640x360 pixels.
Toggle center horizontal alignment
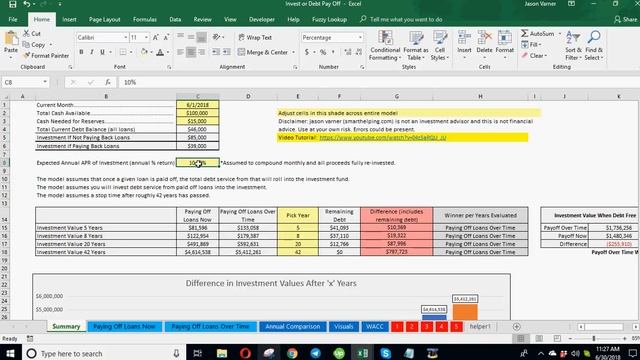click(x=191, y=52)
